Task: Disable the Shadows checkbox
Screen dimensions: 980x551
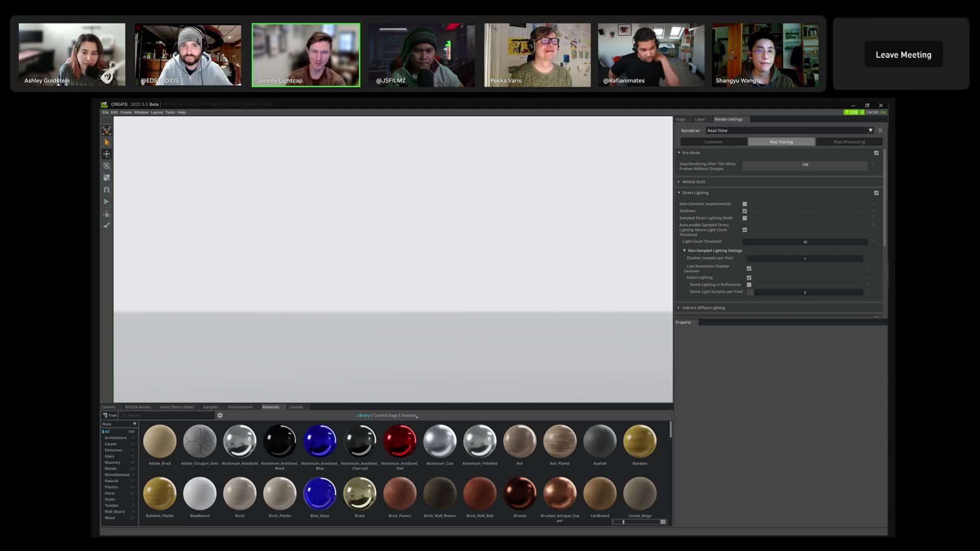Action: pos(745,211)
